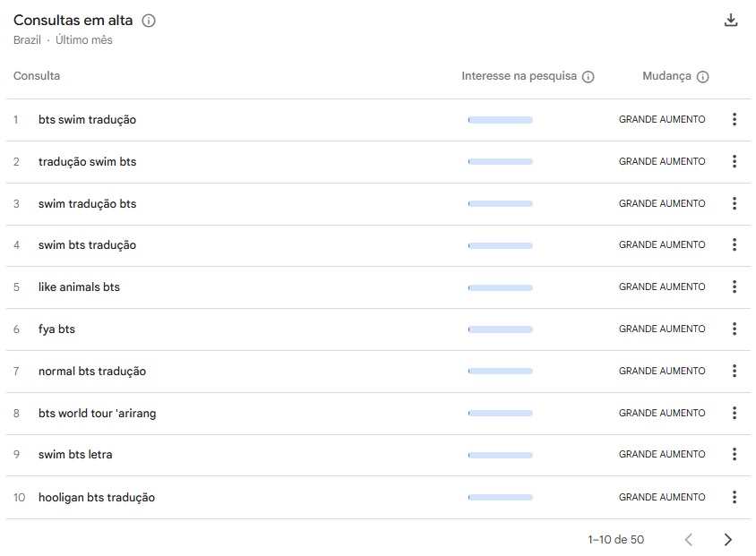Open query normal bts tradução
This screenshot has width=756, height=556.
pyautogui.click(x=92, y=372)
